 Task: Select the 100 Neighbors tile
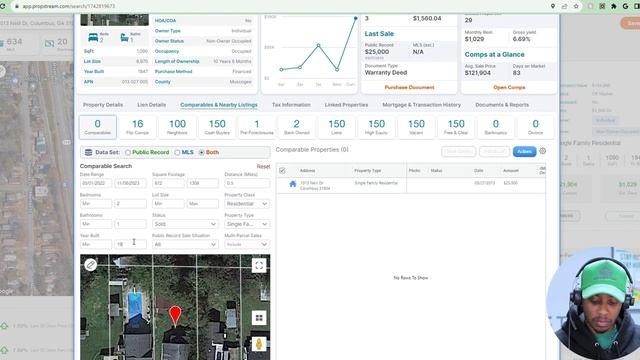coord(177,127)
